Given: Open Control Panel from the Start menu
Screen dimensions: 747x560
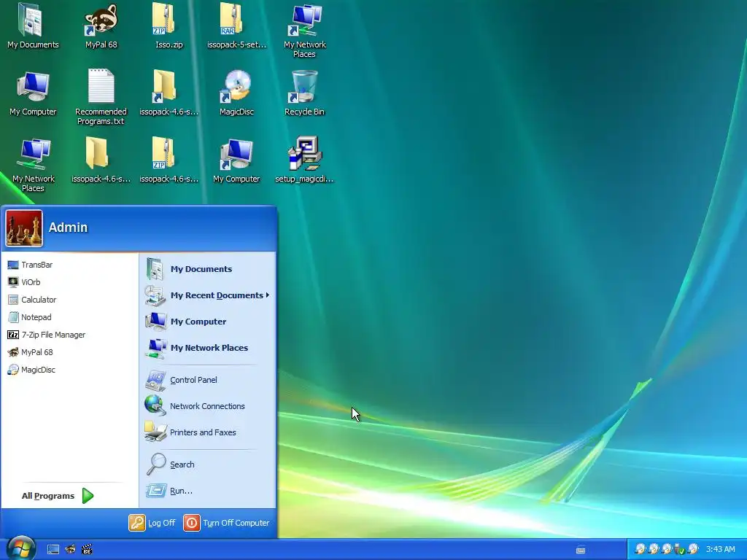Looking at the screenshot, I should [x=208, y=380].
